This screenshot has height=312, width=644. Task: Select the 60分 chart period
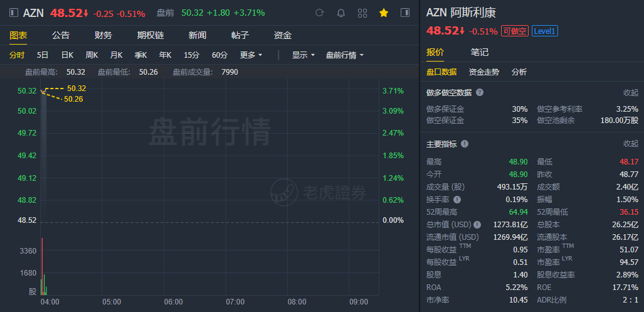(x=219, y=55)
